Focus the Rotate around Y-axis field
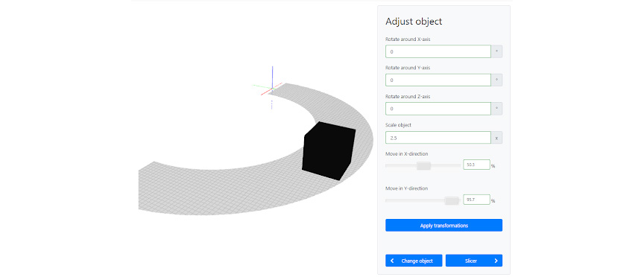This screenshot has height=277, width=644. click(x=438, y=80)
